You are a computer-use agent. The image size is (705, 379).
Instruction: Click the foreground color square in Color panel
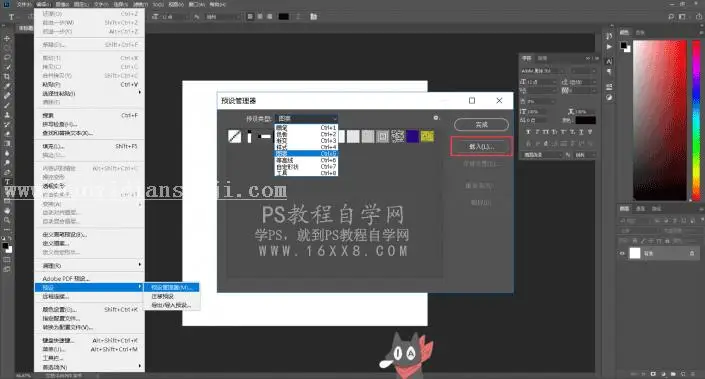624,45
